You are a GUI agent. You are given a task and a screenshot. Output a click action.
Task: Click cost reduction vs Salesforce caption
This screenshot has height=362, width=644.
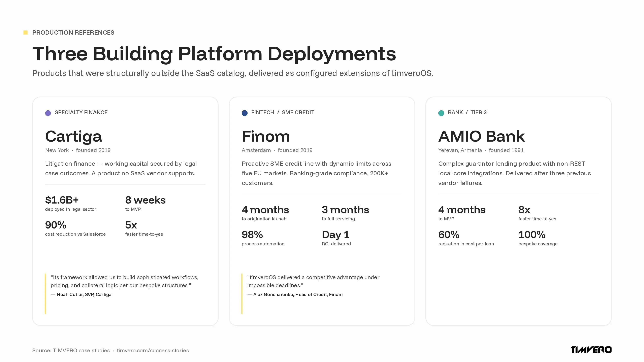pyautogui.click(x=75, y=234)
